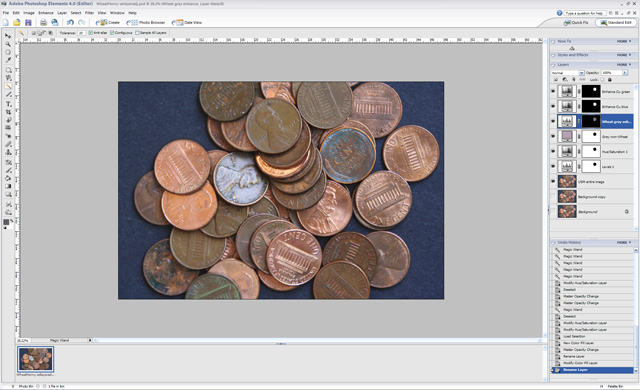Open the new blank file icon
This screenshot has height=390, width=640.
click(x=6, y=22)
